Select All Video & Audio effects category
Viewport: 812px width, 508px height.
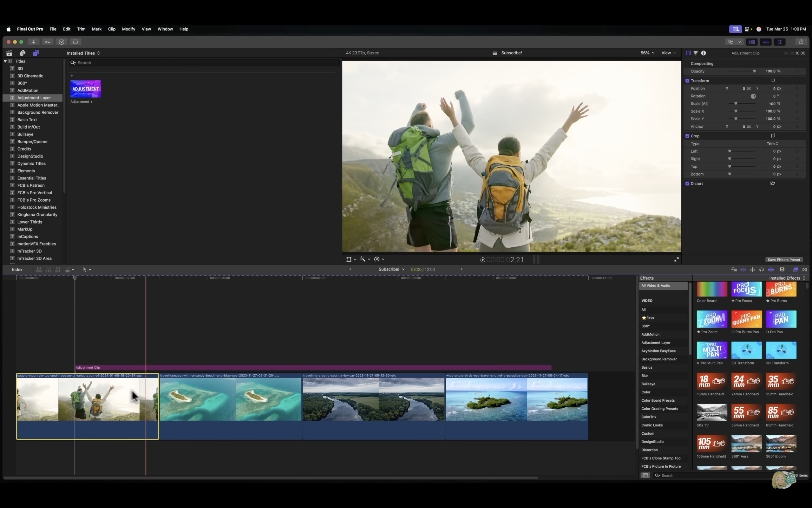point(663,285)
